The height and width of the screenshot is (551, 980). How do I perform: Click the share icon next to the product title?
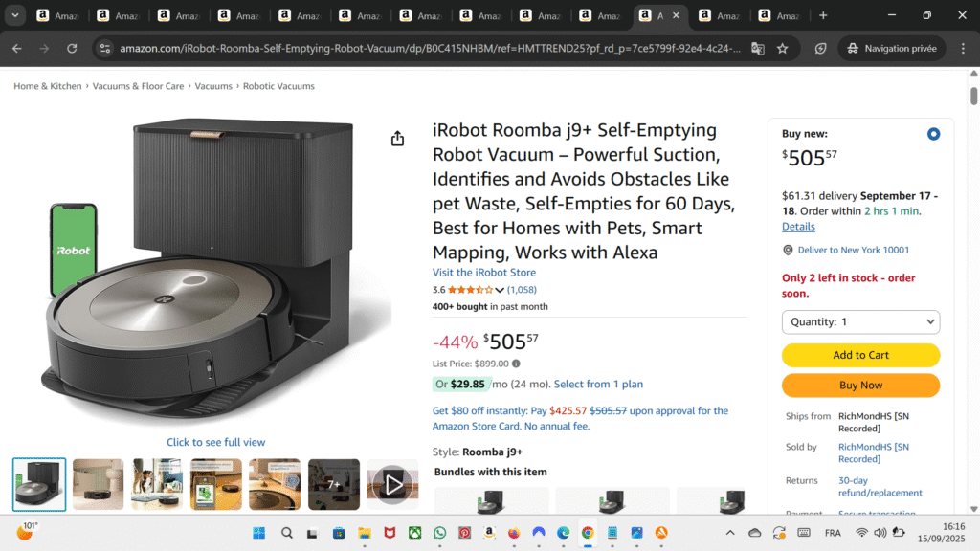(x=398, y=138)
